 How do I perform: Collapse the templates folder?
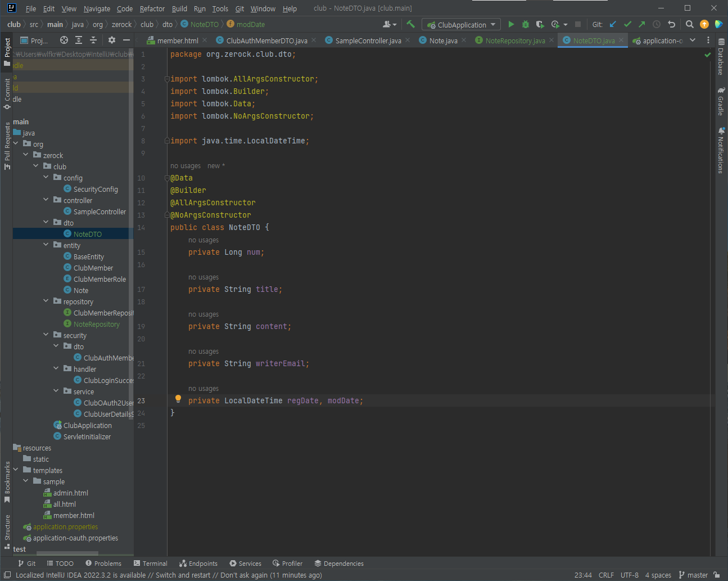pos(16,470)
